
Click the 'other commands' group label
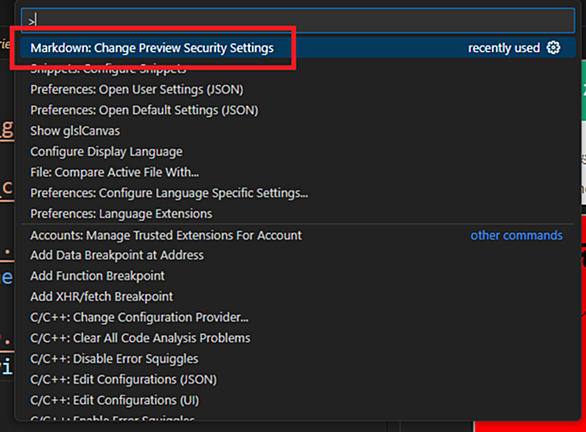pos(516,235)
